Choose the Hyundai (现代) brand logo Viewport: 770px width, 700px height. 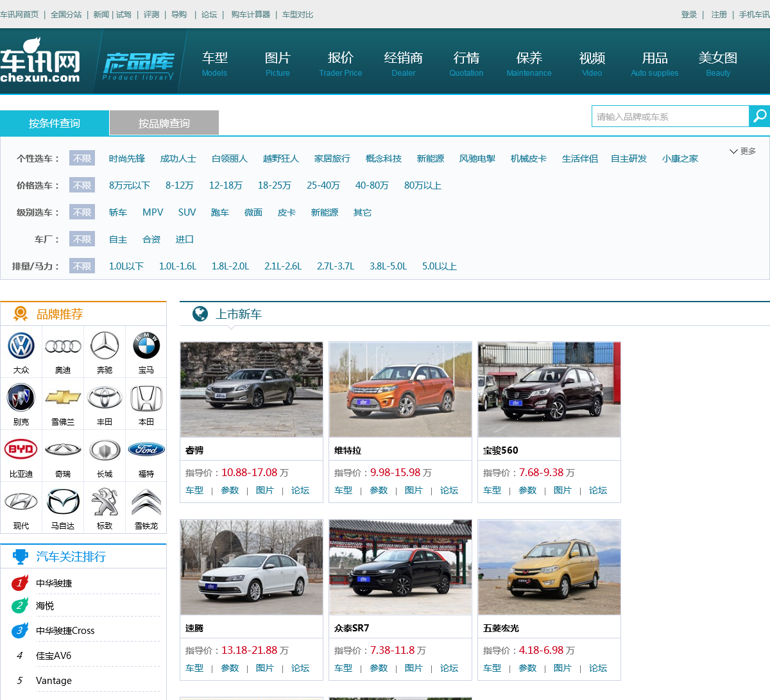click(x=21, y=502)
